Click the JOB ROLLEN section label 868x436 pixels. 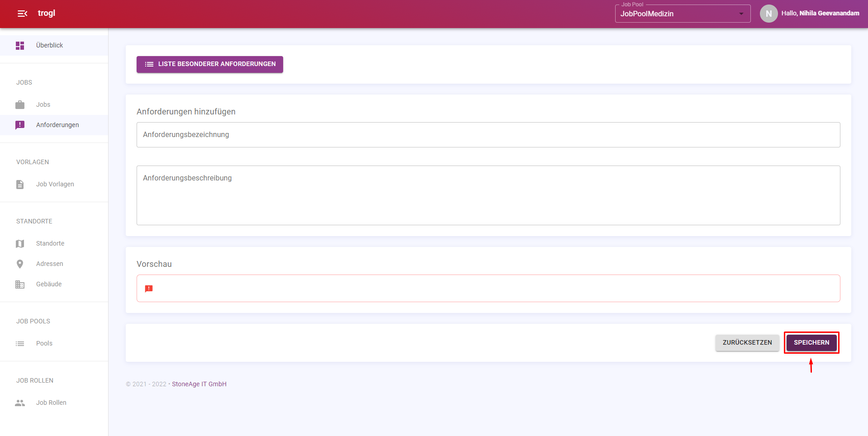(35, 380)
